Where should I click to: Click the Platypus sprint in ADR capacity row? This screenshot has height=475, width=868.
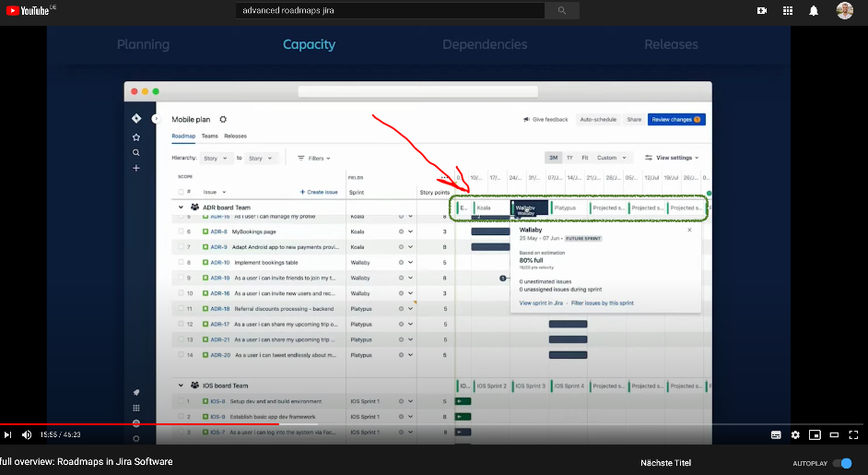pos(569,208)
